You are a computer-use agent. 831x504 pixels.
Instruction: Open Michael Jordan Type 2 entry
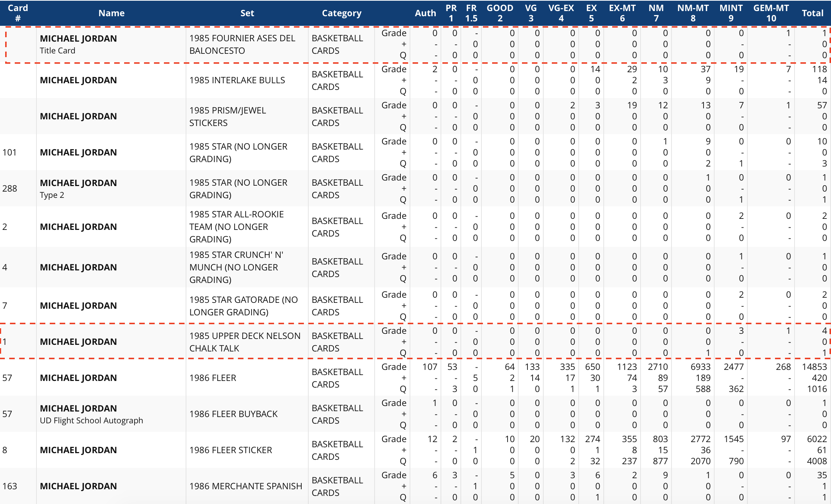coord(78,189)
